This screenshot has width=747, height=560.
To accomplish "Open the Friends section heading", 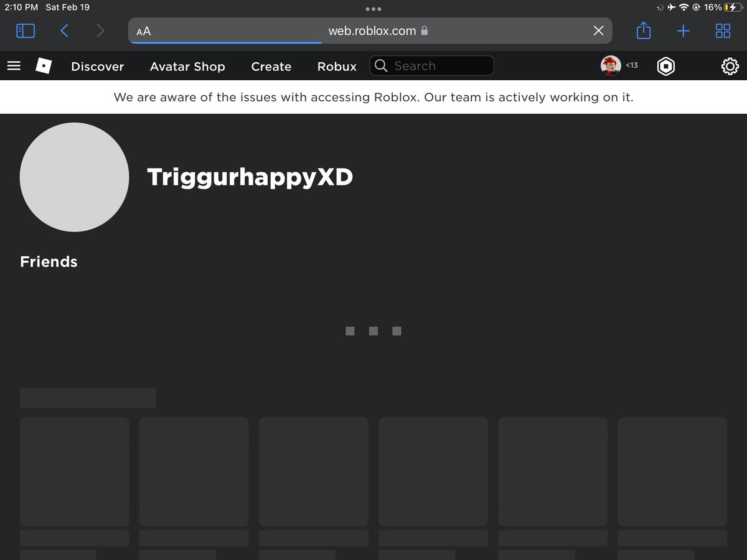I will 49,262.
